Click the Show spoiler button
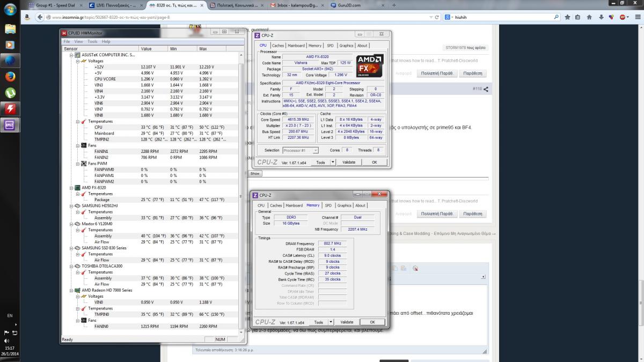Screen dimensions: 644x362 [255, 174]
